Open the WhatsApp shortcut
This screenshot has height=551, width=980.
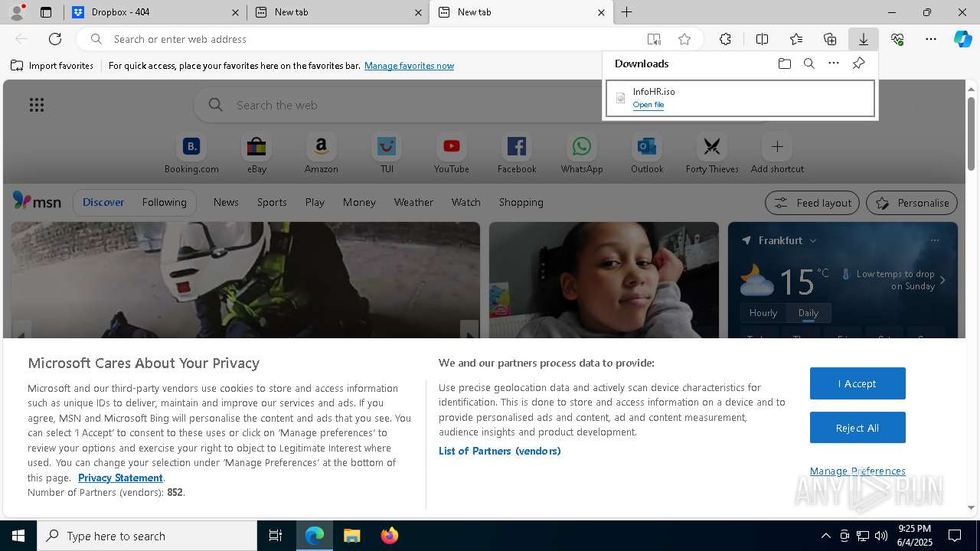582,153
